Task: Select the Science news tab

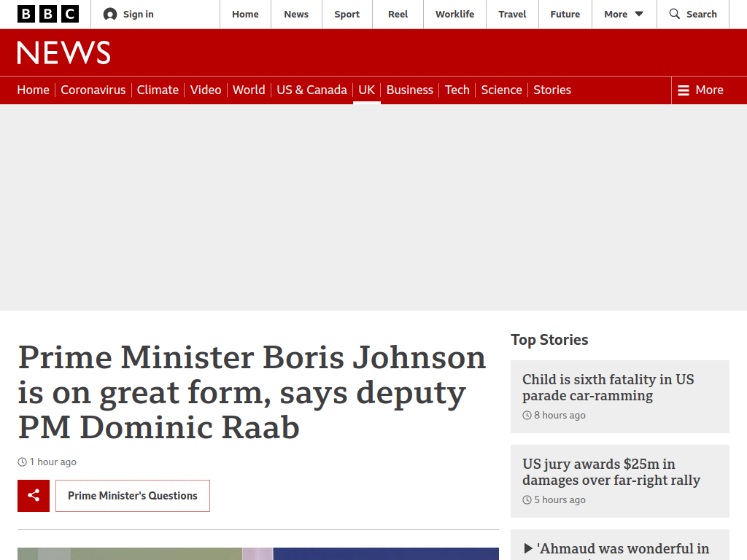Action: (x=502, y=90)
